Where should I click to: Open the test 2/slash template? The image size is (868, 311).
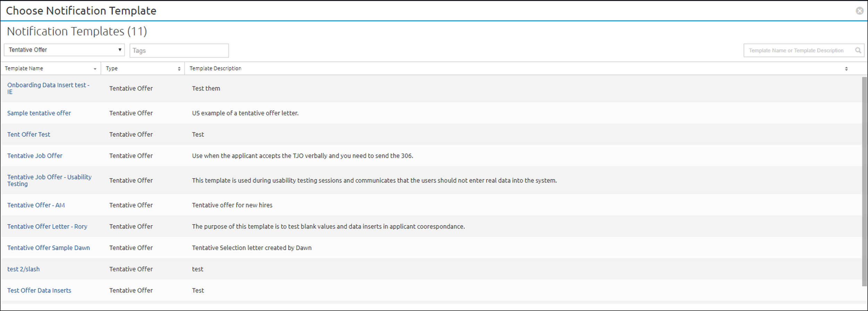point(23,269)
